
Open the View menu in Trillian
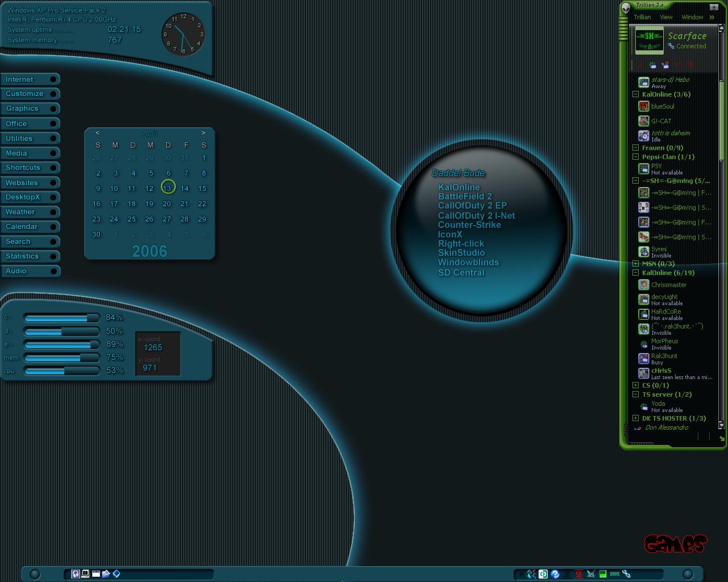[x=666, y=17]
